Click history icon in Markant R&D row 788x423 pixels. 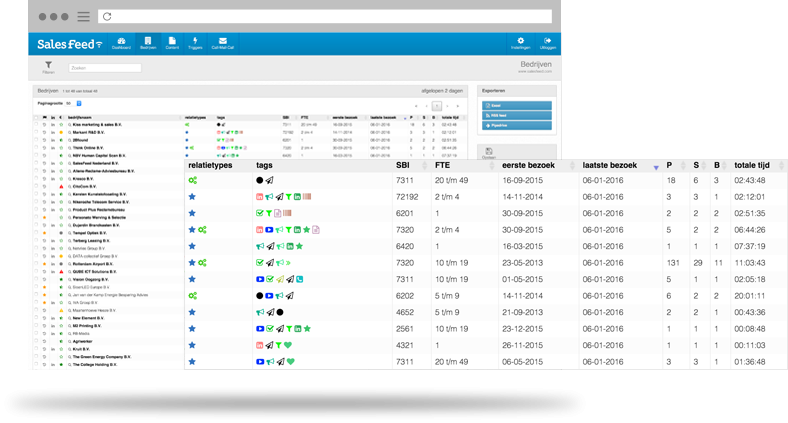(x=44, y=132)
